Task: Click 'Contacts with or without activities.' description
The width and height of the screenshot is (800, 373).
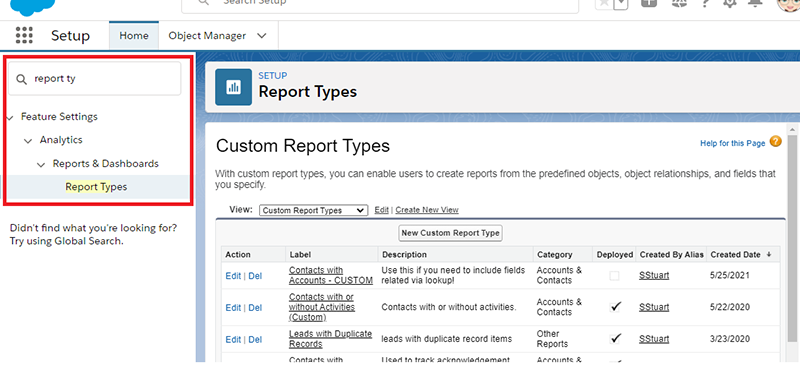Action: [x=448, y=307]
